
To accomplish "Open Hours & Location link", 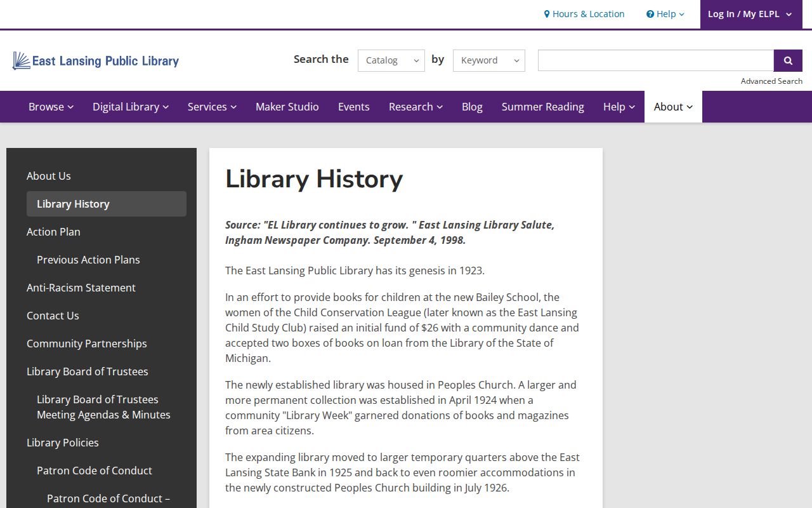I will (x=584, y=14).
